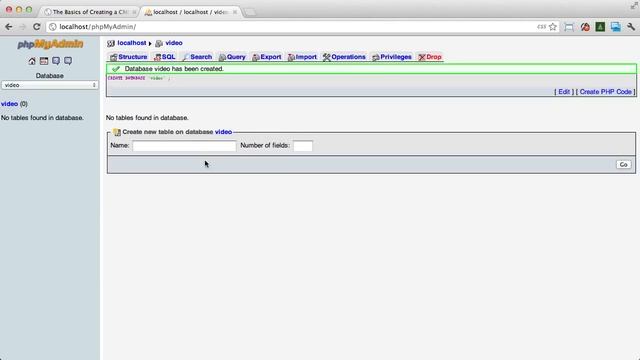Click the phpMyAdmin documentation icon

(x=56, y=61)
